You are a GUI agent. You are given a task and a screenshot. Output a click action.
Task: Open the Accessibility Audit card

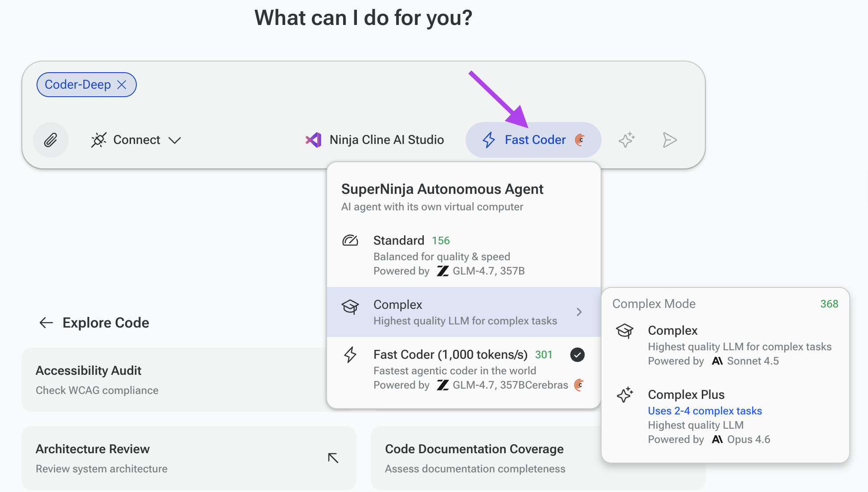click(174, 380)
